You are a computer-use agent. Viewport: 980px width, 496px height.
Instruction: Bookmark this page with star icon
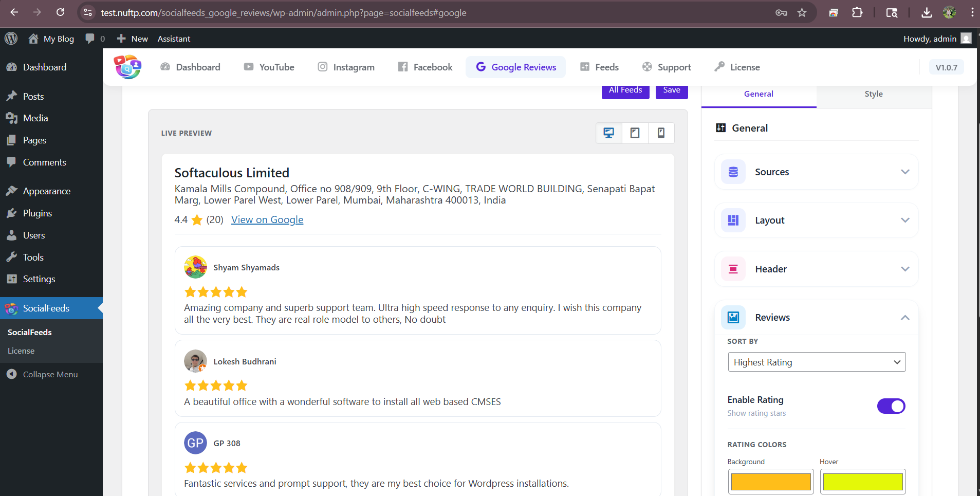(x=802, y=13)
